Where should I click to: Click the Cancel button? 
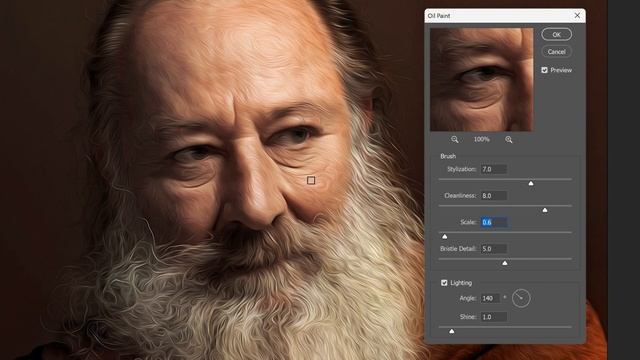[556, 52]
